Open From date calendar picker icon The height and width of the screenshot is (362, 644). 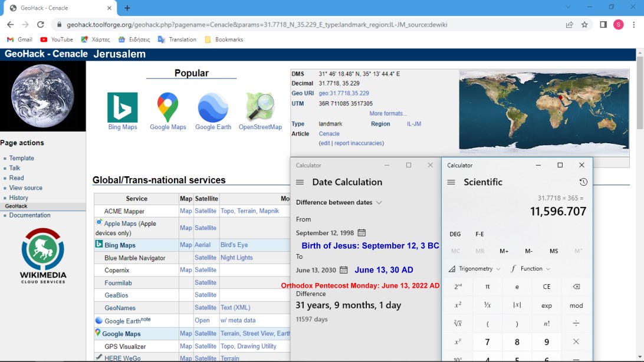coord(362,233)
